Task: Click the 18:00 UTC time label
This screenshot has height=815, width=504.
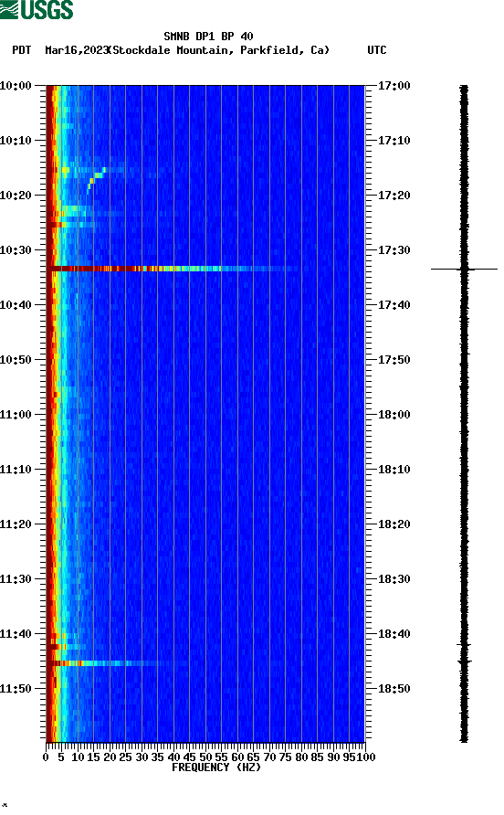Action: tap(394, 415)
